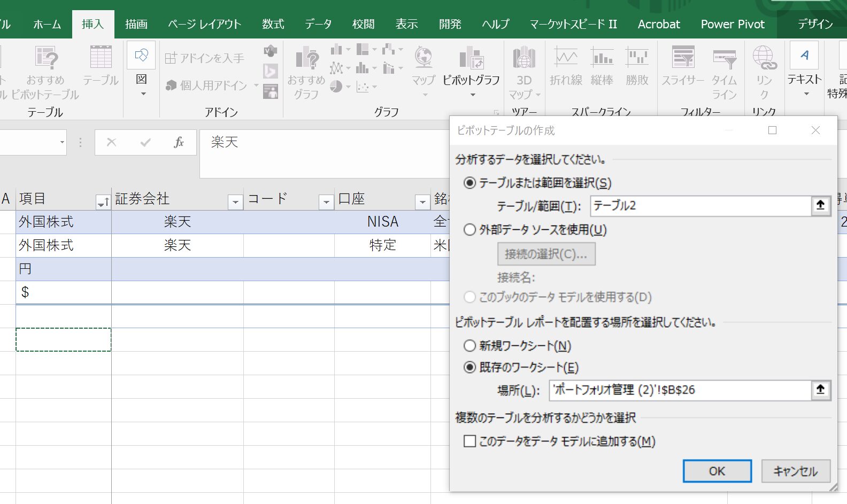Viewport: 847px width, 504px height.
Task: Collapse dialog beside 場所 field
Action: pos(820,390)
